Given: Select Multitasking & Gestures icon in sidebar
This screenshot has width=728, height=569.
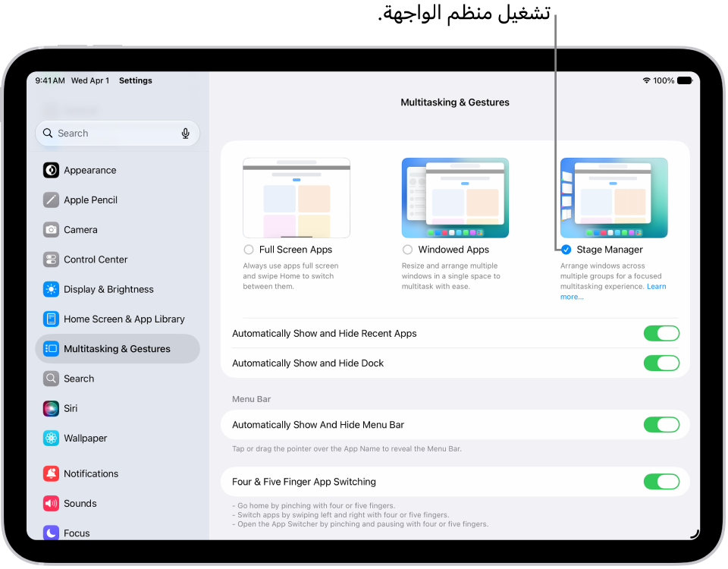Looking at the screenshot, I should tap(51, 348).
